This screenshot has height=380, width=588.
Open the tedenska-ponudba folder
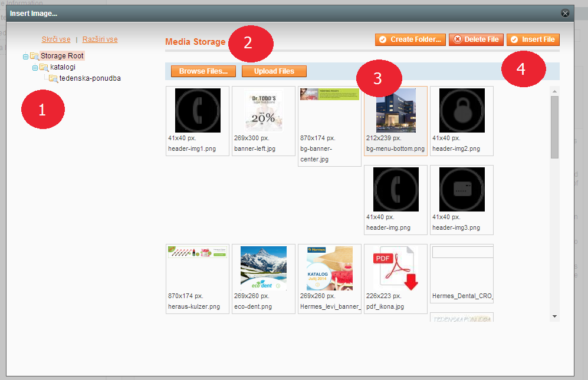coord(90,78)
